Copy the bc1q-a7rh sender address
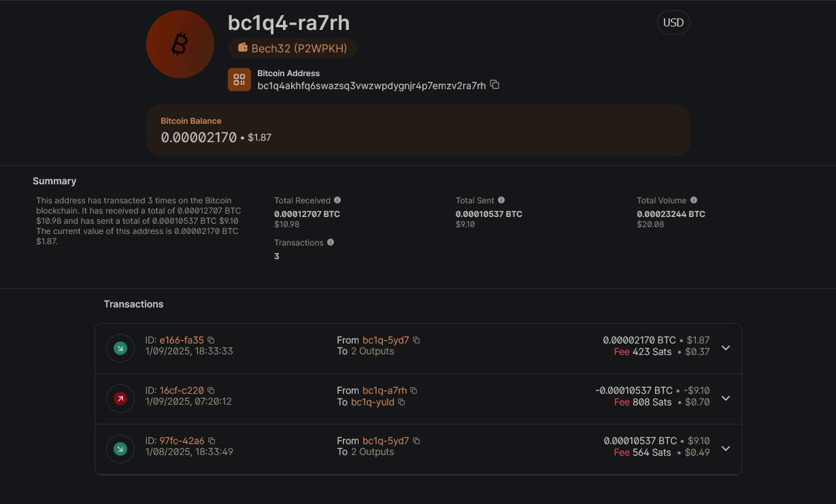The width and height of the screenshot is (836, 504). 414,390
